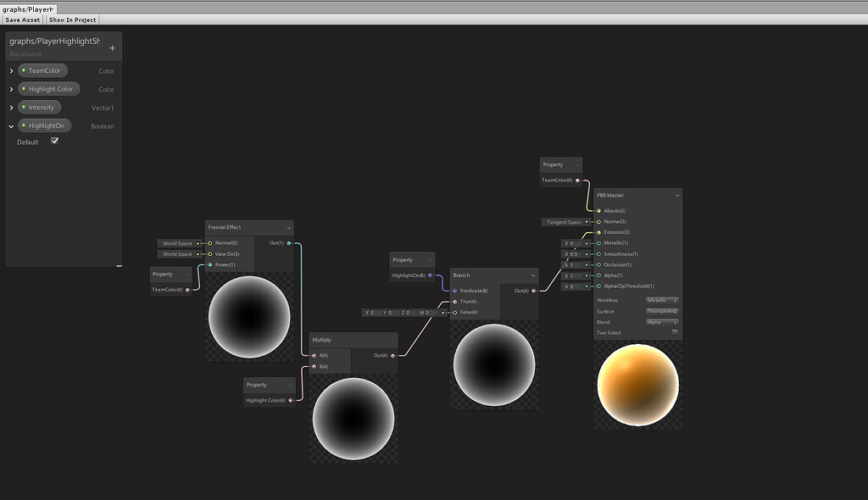Viewport: 868px width, 500px height.
Task: Click the Out(4) output port of the Branch node
Action: pos(535,289)
